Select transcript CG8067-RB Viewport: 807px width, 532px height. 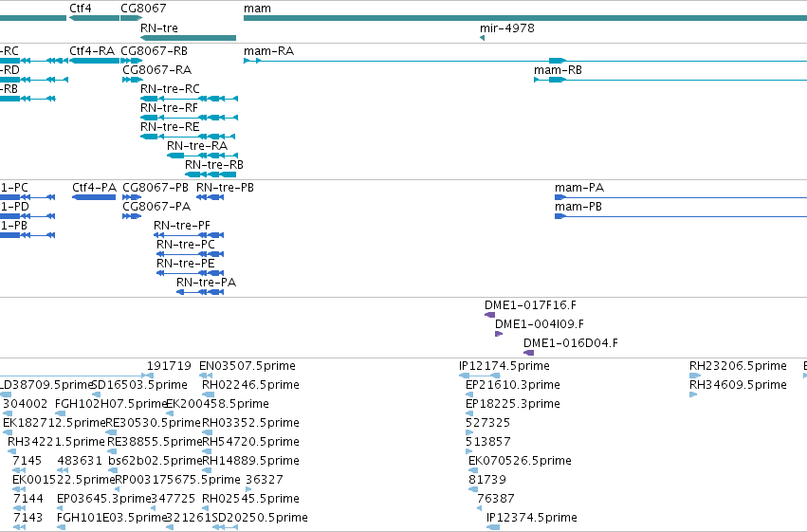coord(132,61)
